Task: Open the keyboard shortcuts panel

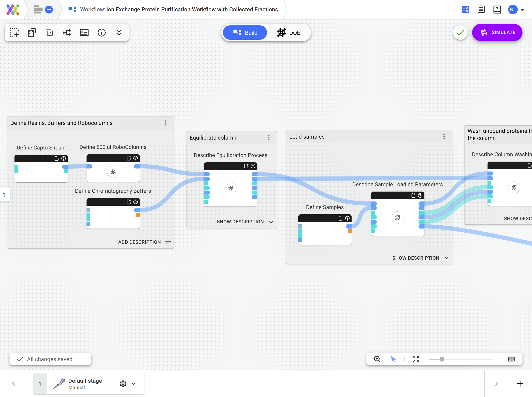Action: point(511,359)
